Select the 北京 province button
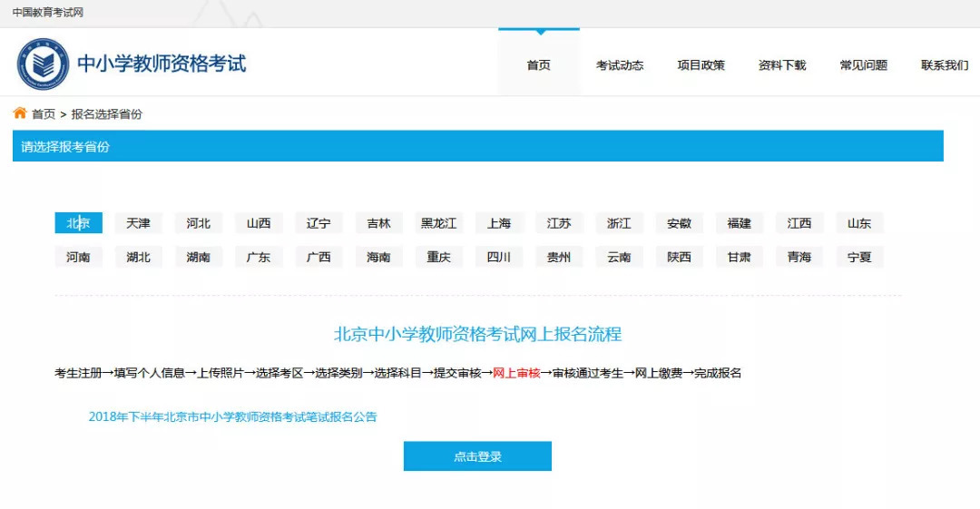 pos(78,223)
